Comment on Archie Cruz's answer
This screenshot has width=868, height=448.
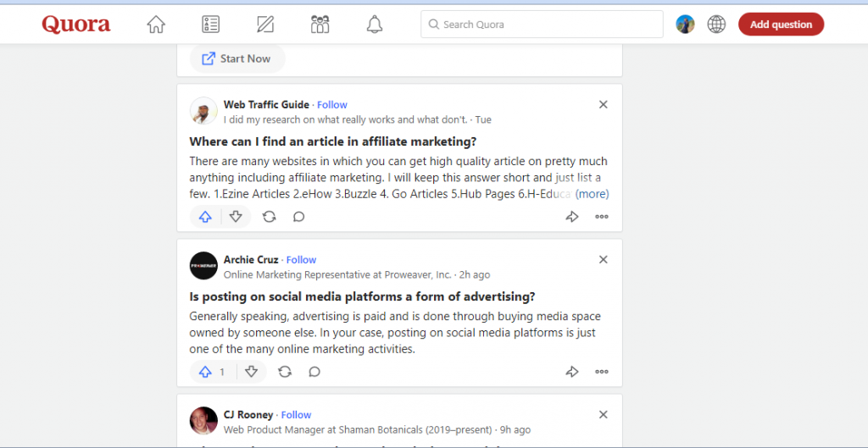pyautogui.click(x=314, y=372)
